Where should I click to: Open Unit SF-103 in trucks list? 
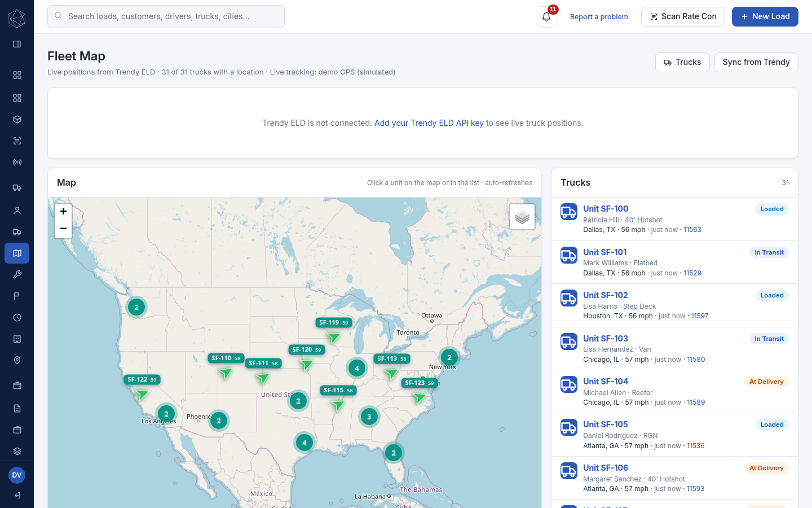coord(606,339)
